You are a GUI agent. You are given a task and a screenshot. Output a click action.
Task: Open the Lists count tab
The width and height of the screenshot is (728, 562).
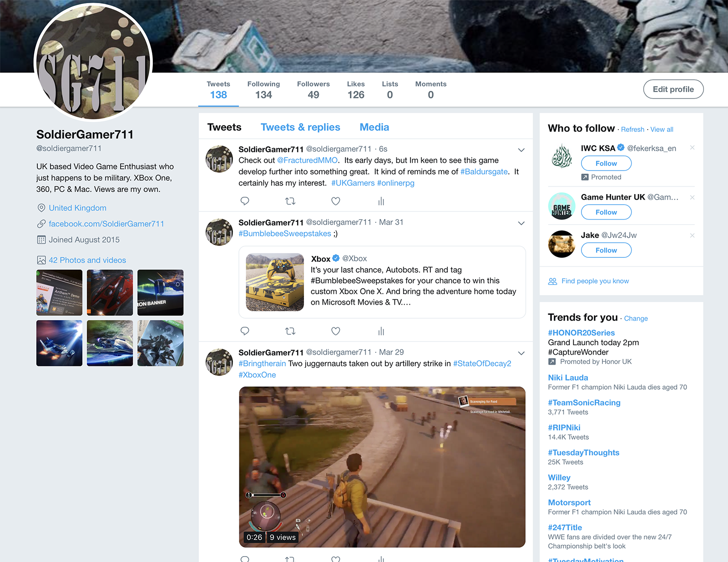[390, 90]
